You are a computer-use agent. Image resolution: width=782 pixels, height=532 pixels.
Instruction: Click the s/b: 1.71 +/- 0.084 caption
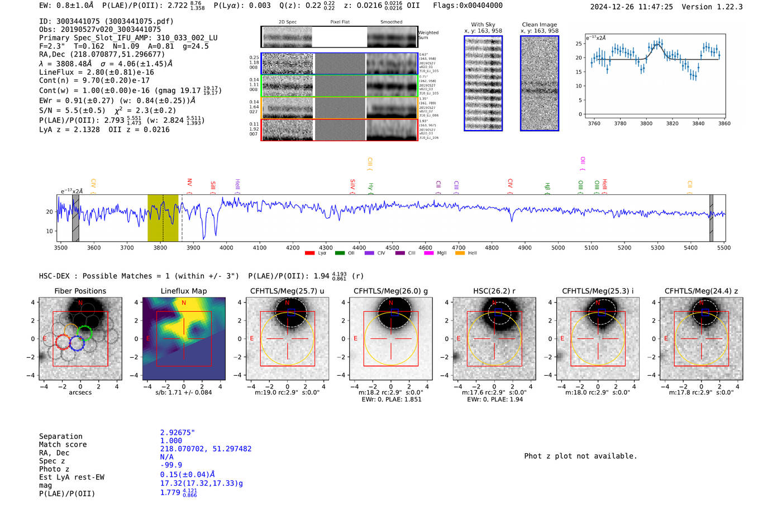(184, 392)
